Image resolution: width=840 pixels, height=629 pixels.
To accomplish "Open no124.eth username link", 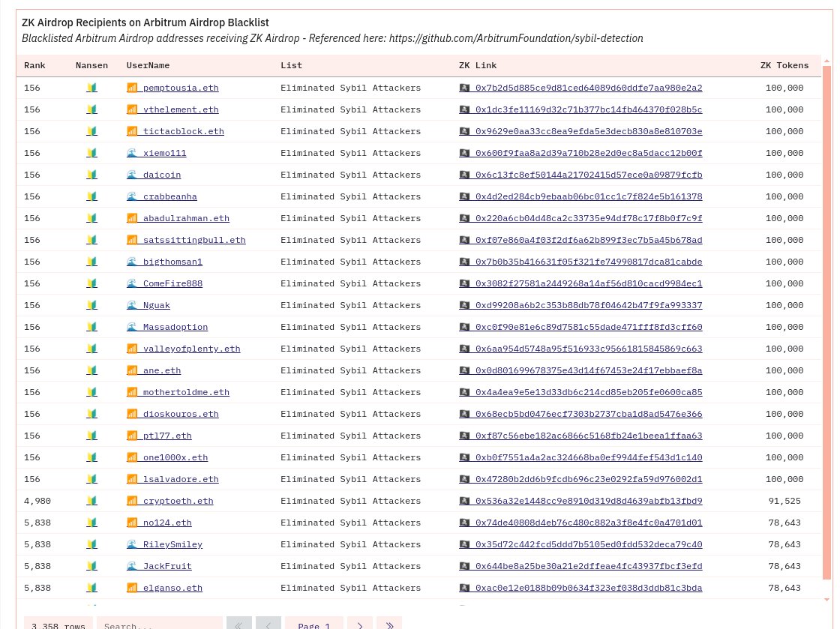I will pyautogui.click(x=167, y=523).
